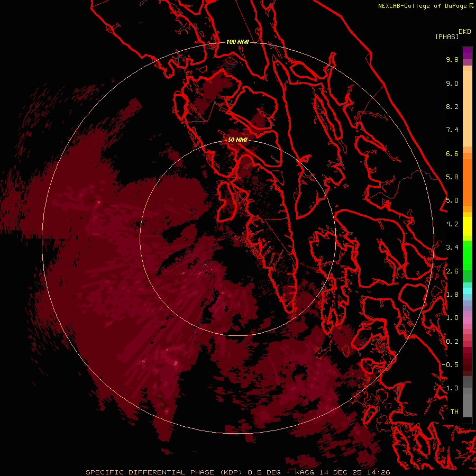
Task: Click the 1.8 legend scale value
Action: [452, 295]
